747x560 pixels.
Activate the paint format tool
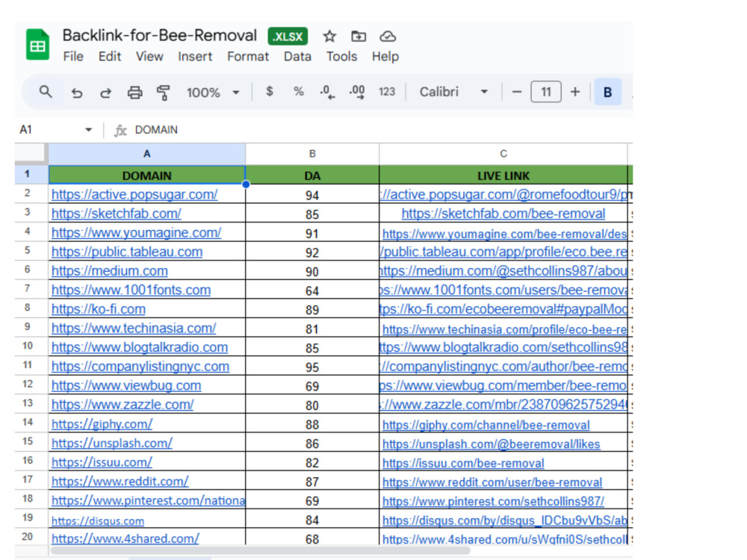[x=164, y=93]
